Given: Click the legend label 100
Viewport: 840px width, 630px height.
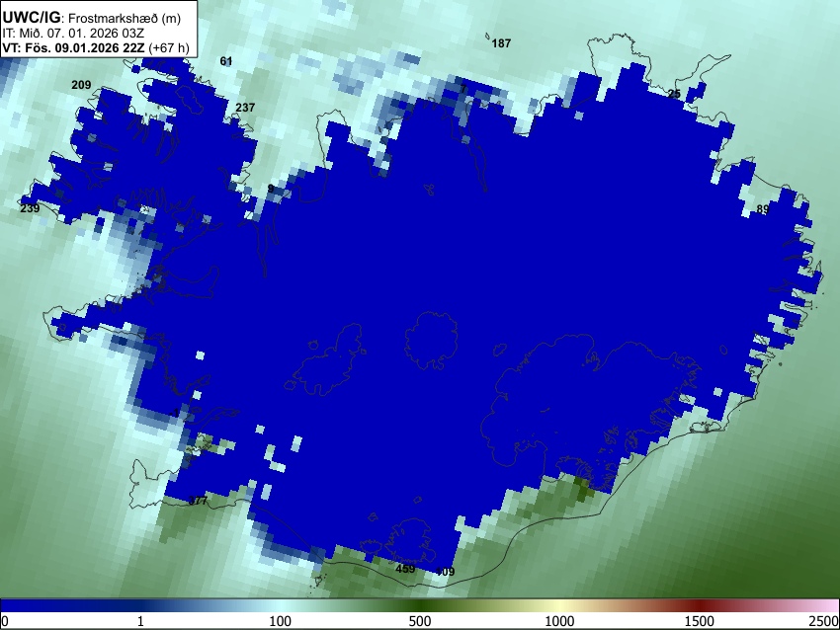Looking at the screenshot, I should point(281,621).
